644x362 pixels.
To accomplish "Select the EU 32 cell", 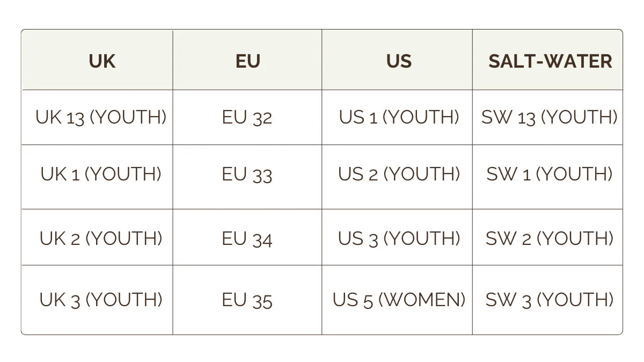I will pos(247,117).
